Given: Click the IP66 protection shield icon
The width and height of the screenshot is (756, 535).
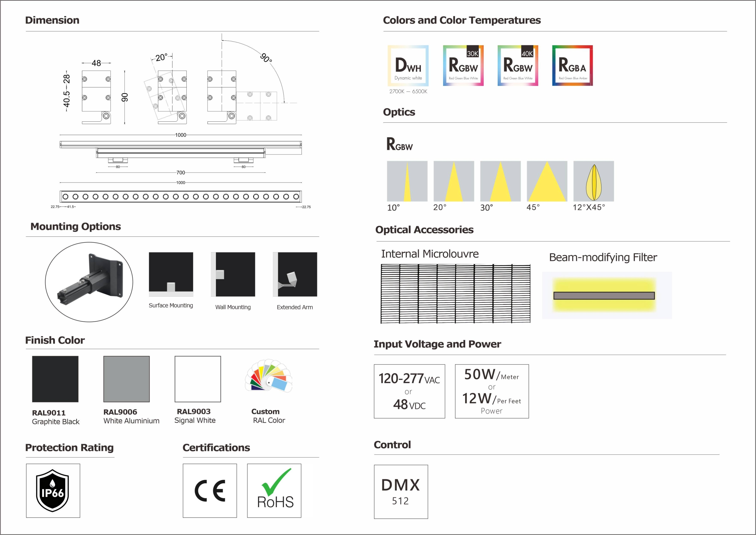Looking at the screenshot, I should (x=53, y=490).
